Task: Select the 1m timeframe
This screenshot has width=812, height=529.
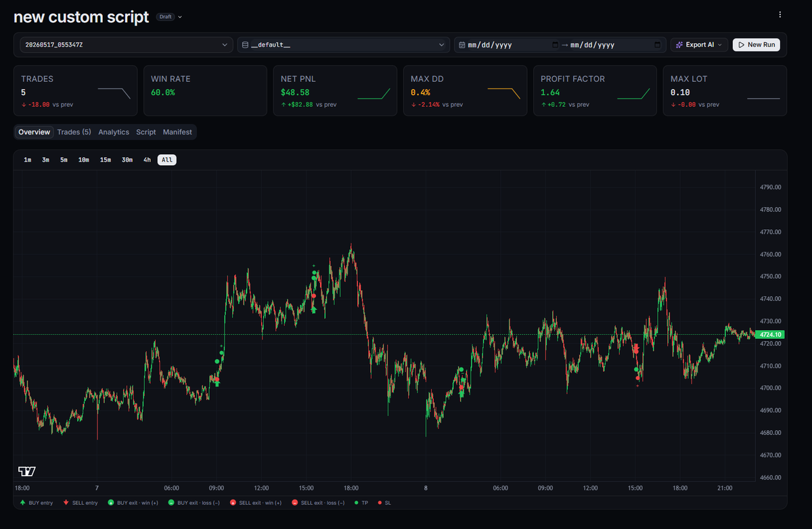Action: coord(28,160)
